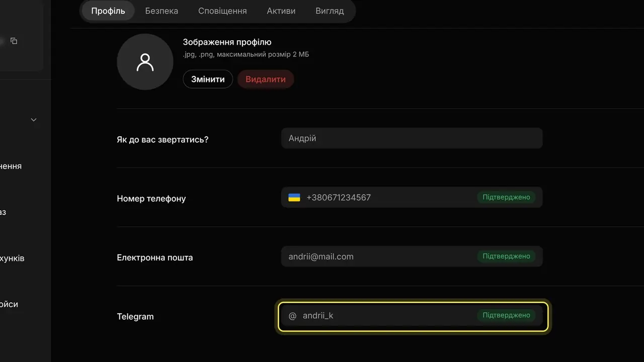The image size is (644, 362).
Task: Click the 'Зображення профілю' heading
Action: [227, 42]
